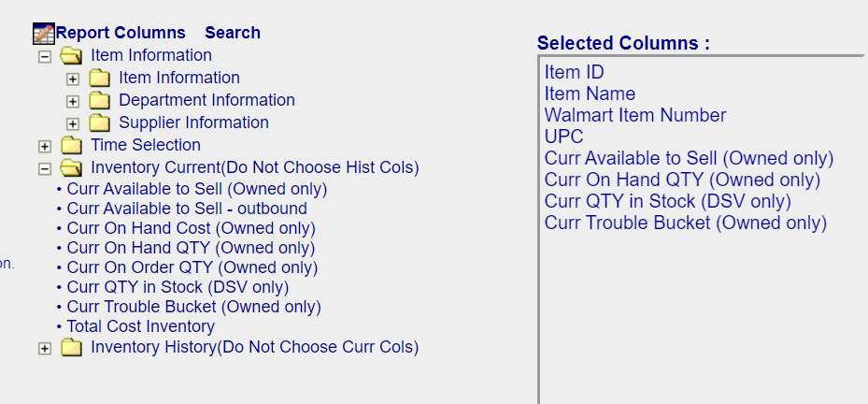Expand the Time Selection node
The height and width of the screenshot is (404, 868).
click(45, 147)
